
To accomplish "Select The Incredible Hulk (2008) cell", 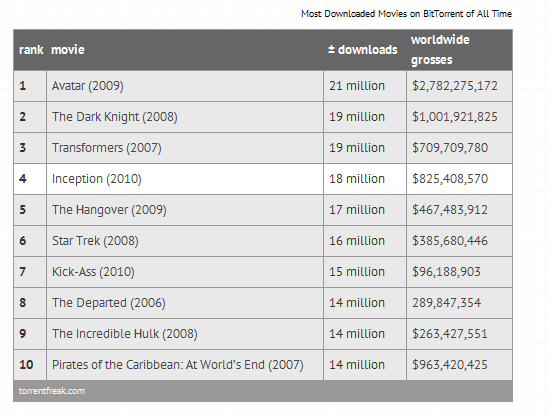I will tap(185, 334).
